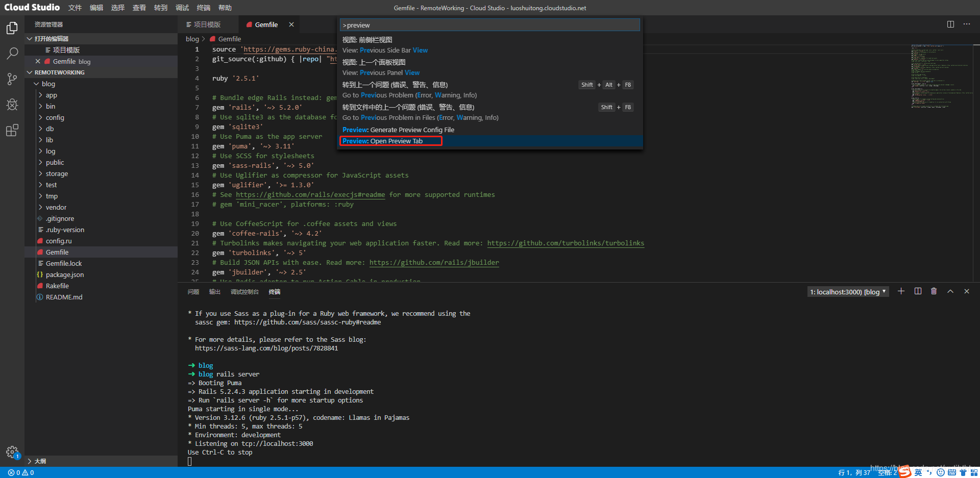Click the command palette input field
This screenshot has height=478, width=980.
[x=490, y=25]
